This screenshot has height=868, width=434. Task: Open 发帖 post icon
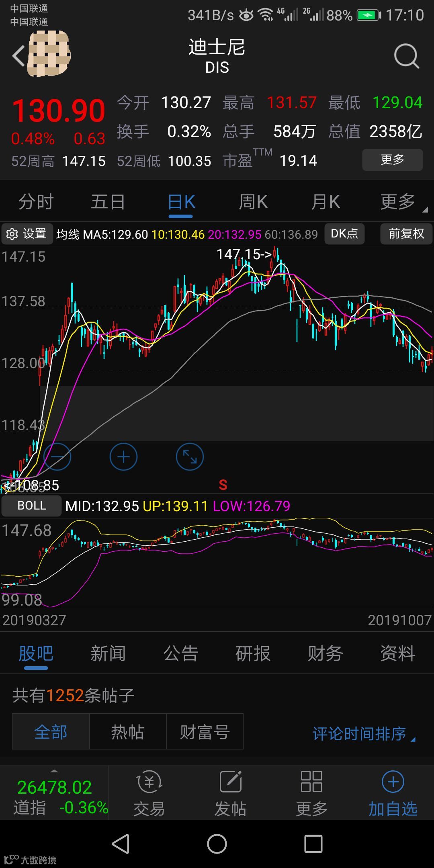(x=230, y=793)
